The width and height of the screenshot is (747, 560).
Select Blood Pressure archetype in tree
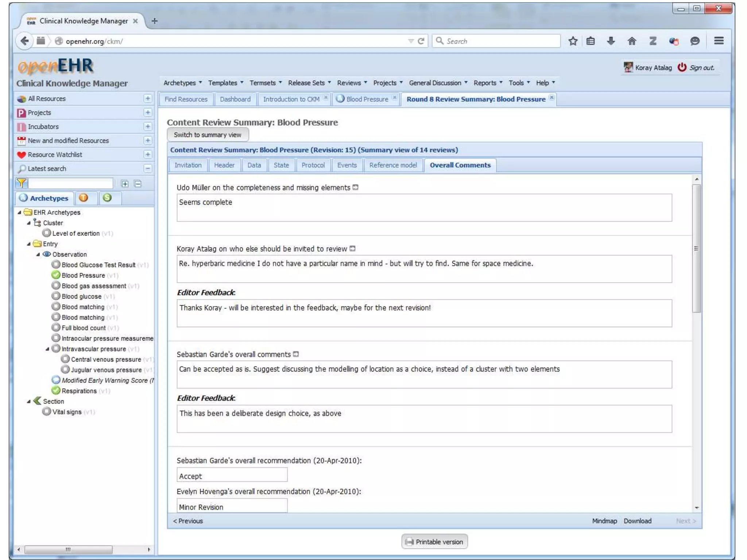point(83,275)
